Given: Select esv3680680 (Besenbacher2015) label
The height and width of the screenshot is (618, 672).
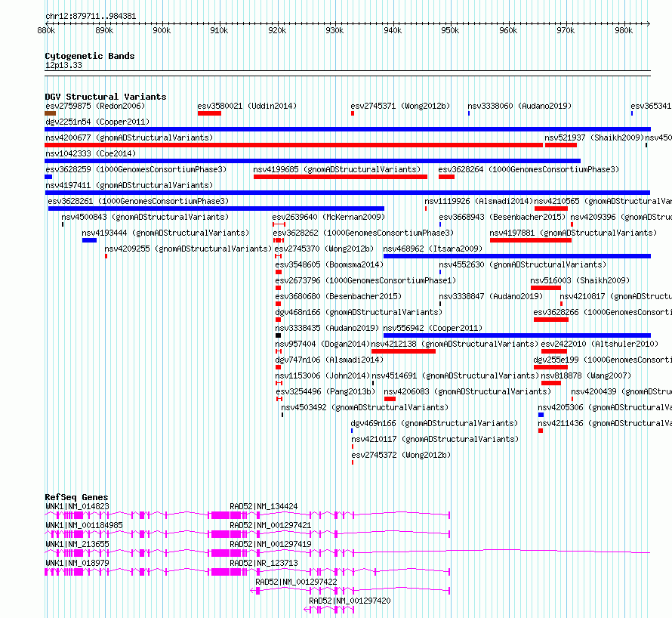Looking at the screenshot, I should (338, 296).
